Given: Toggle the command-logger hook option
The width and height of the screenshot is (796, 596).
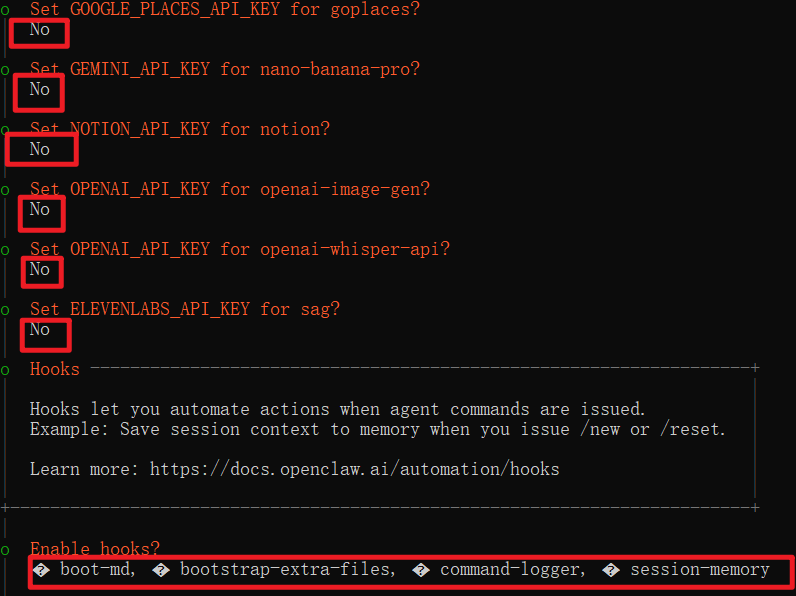Looking at the screenshot, I should [x=499, y=570].
